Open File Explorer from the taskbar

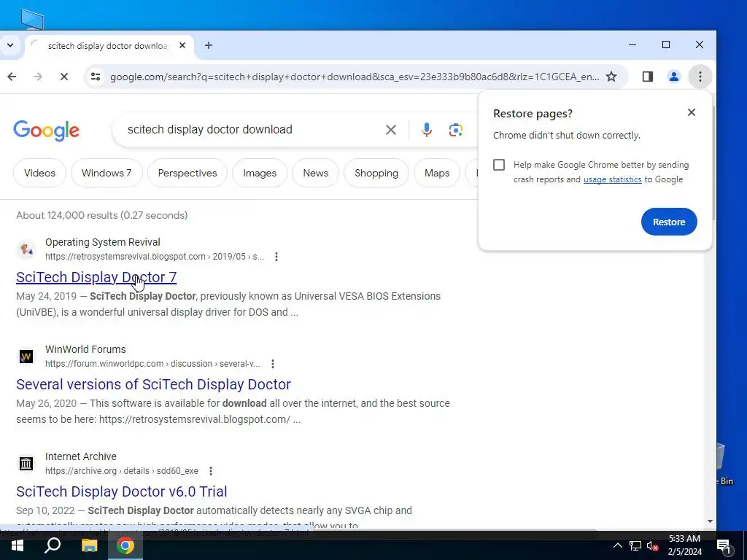click(x=89, y=545)
